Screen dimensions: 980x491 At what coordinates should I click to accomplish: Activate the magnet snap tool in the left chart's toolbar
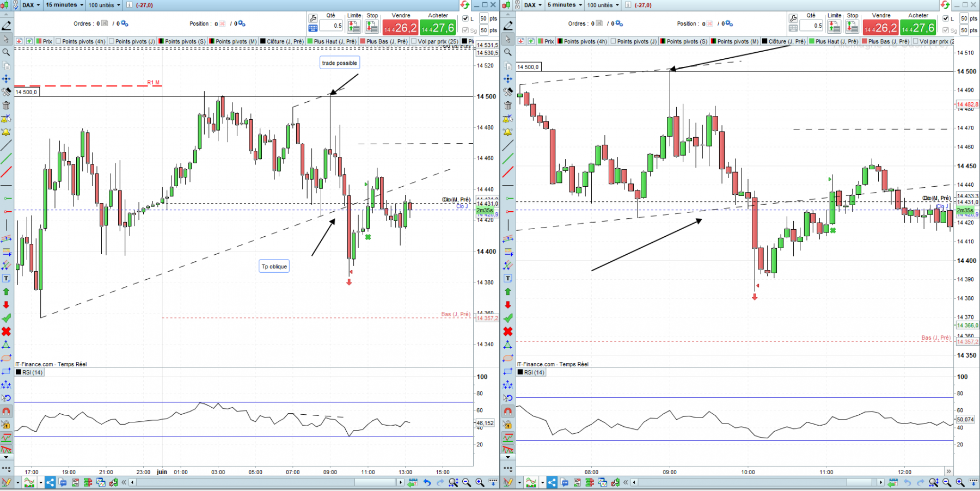tap(6, 411)
